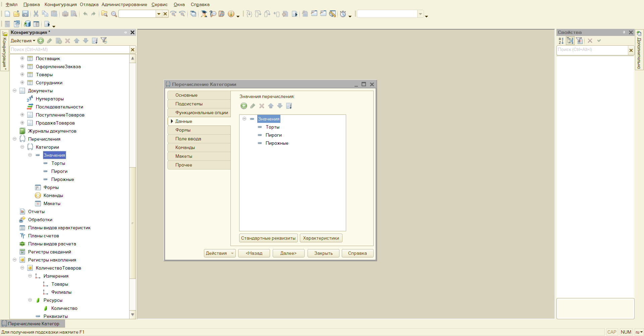Click the configuration tree scrollbar down arrow
The image size is (644, 336).
[x=132, y=315]
